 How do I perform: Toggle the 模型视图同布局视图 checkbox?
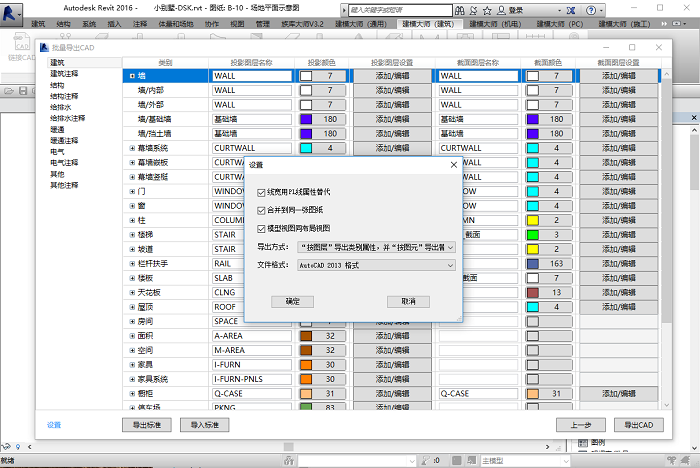point(261,229)
